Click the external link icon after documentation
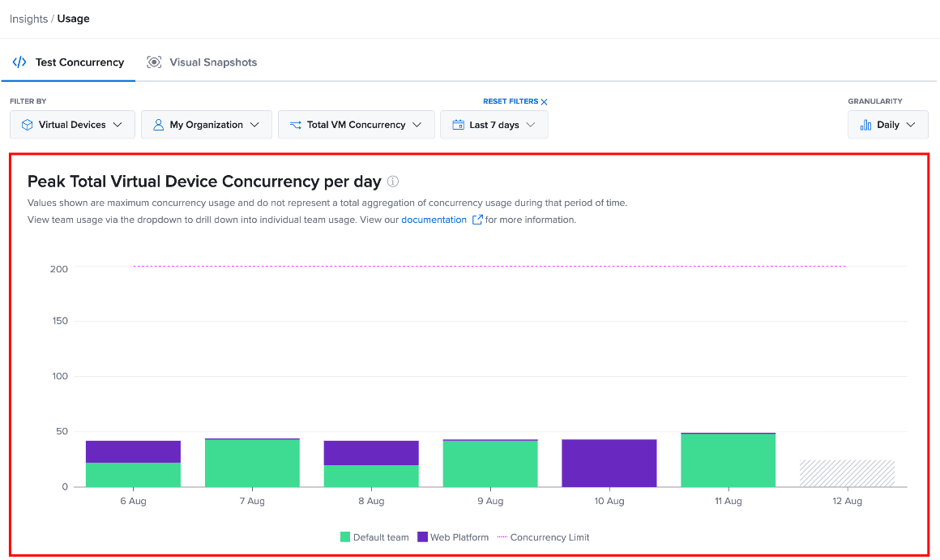 [477, 220]
